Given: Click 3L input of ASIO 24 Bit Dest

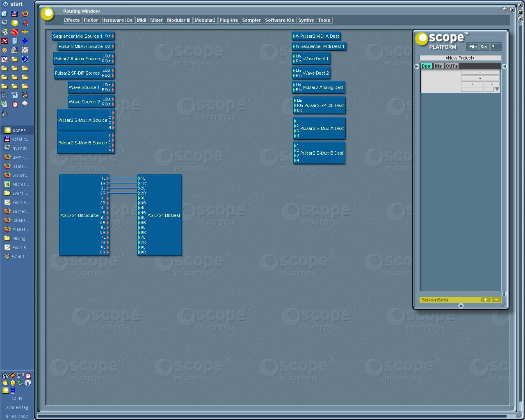Looking at the screenshot, I should click(139, 198).
